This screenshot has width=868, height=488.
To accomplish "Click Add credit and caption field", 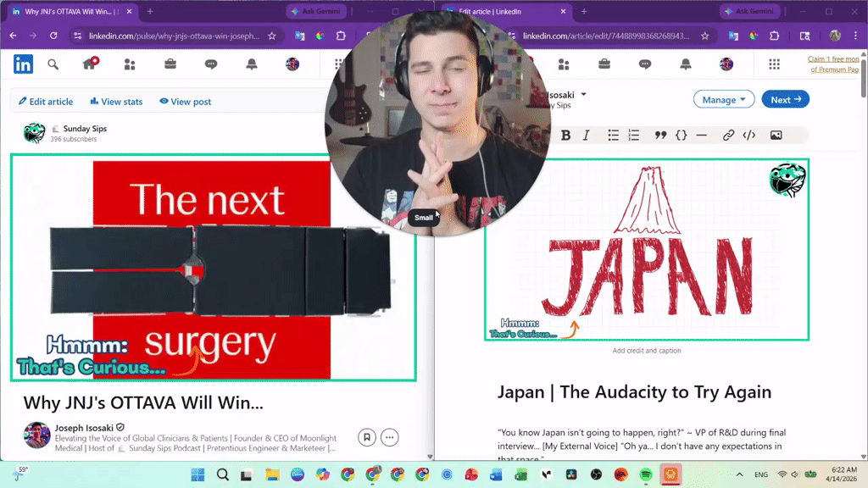I will (647, 350).
